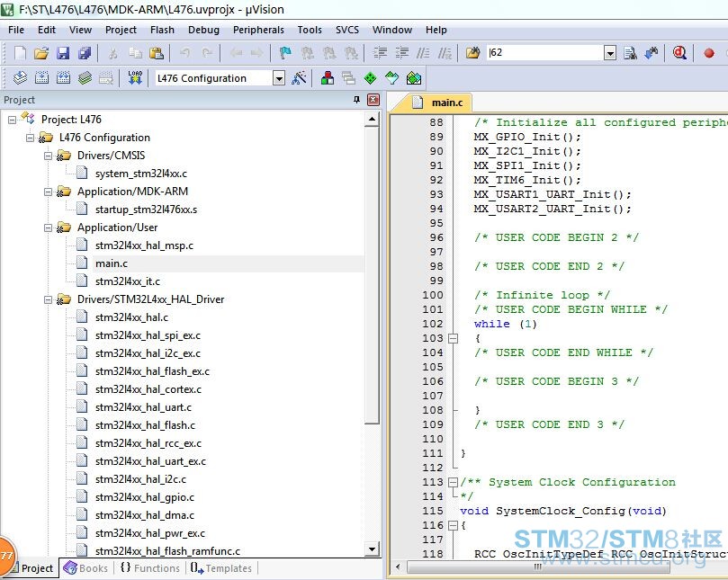This screenshot has width=728, height=580.
Task: Click editor horizontal scroll left arrow
Action: 398,567
